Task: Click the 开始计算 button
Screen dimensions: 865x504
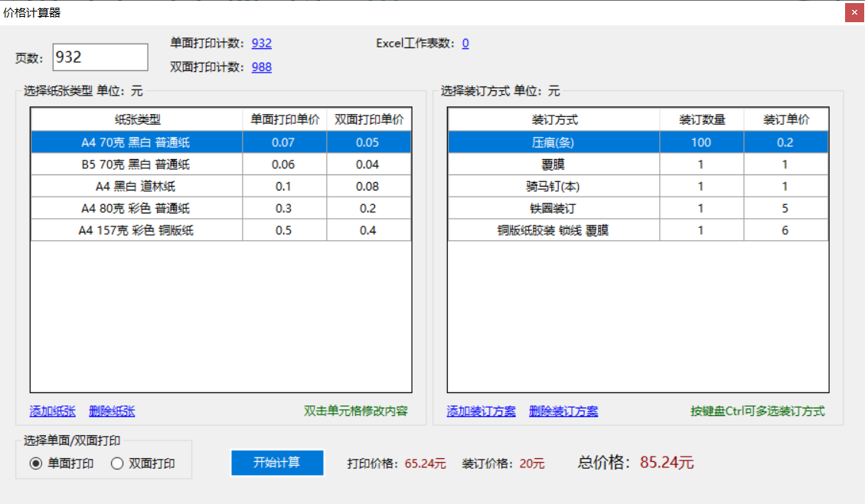Action: [x=277, y=463]
